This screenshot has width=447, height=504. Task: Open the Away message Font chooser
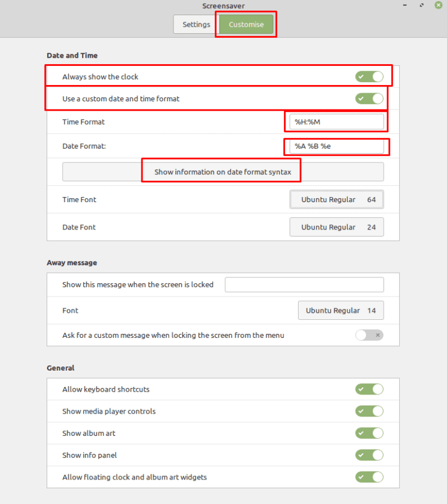click(340, 311)
